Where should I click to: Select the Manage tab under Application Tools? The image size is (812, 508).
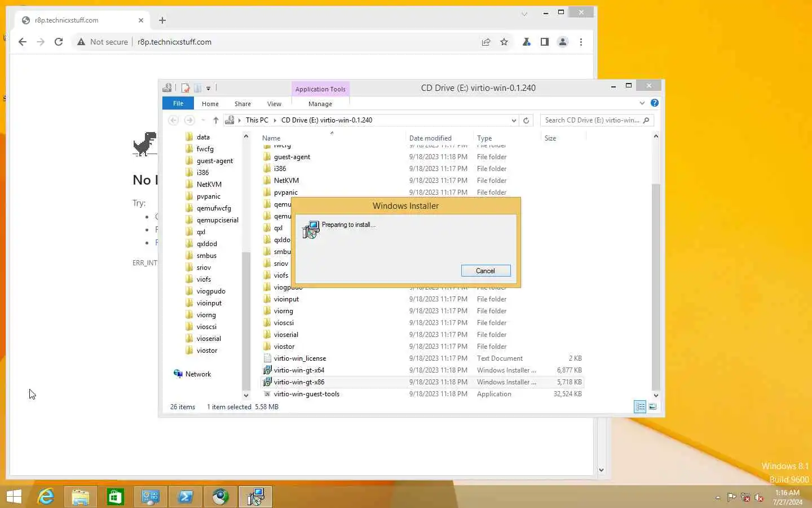(x=320, y=104)
